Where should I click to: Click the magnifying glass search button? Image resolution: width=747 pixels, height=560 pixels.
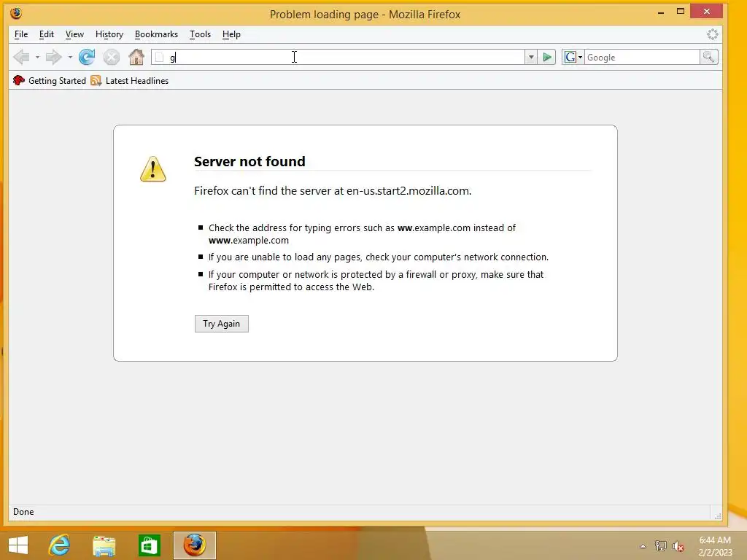click(709, 57)
